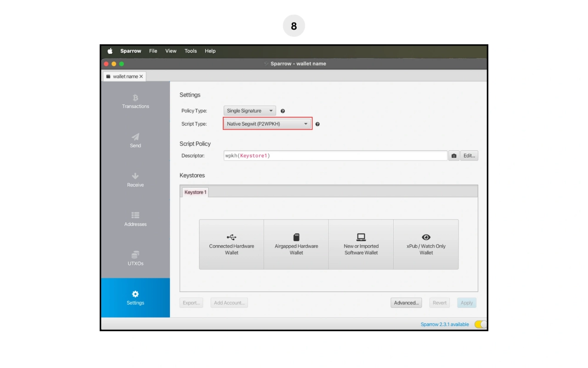Click the Sparrow 2.3.1 available link
Screen dimensions: 588x368
click(445, 324)
